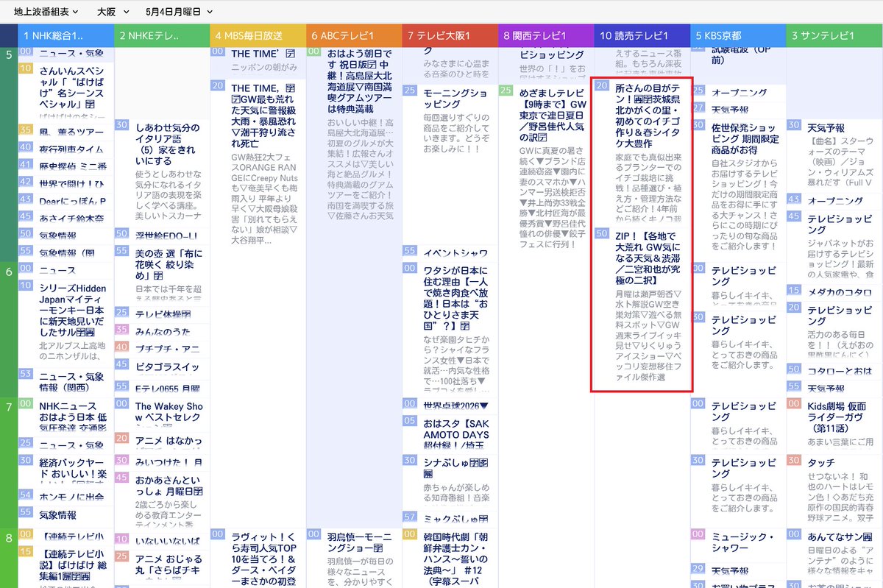Image resolution: width=883 pixels, height=588 pixels.
Task: Open NHKニュース おはよう日本 program
Action: coord(74,416)
